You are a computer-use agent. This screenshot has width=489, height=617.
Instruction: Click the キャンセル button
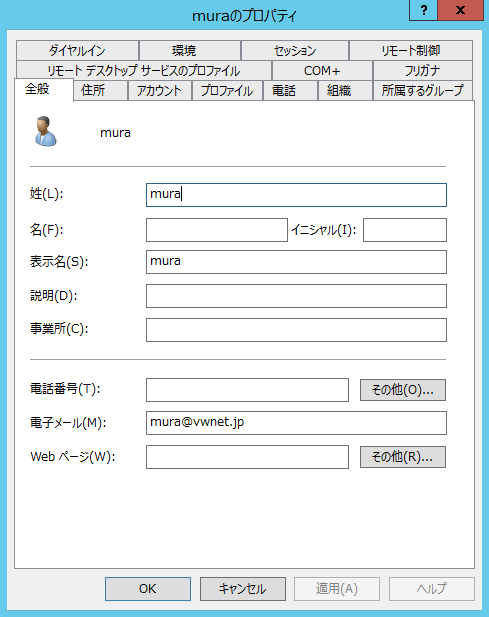(243, 589)
